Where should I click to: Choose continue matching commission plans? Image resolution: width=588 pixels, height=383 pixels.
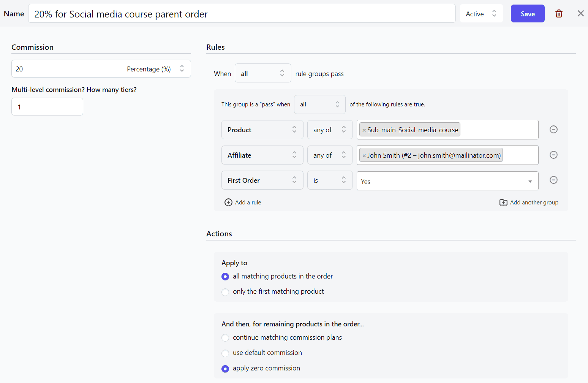[x=225, y=338]
